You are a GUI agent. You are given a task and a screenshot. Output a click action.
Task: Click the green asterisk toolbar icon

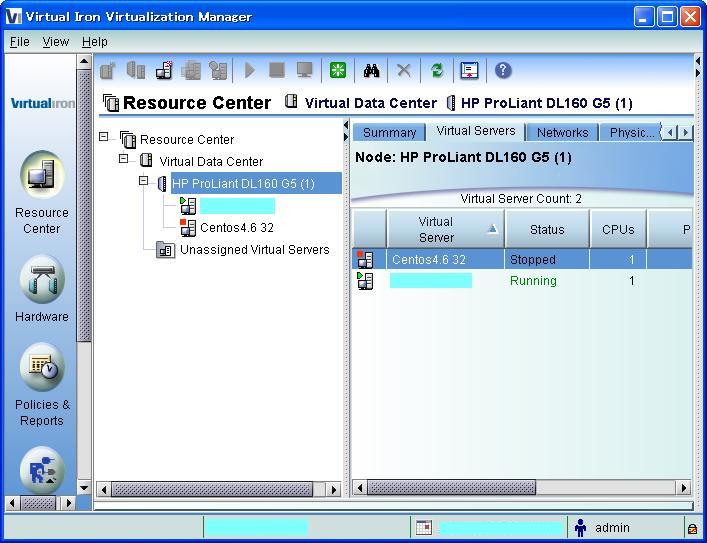[338, 70]
